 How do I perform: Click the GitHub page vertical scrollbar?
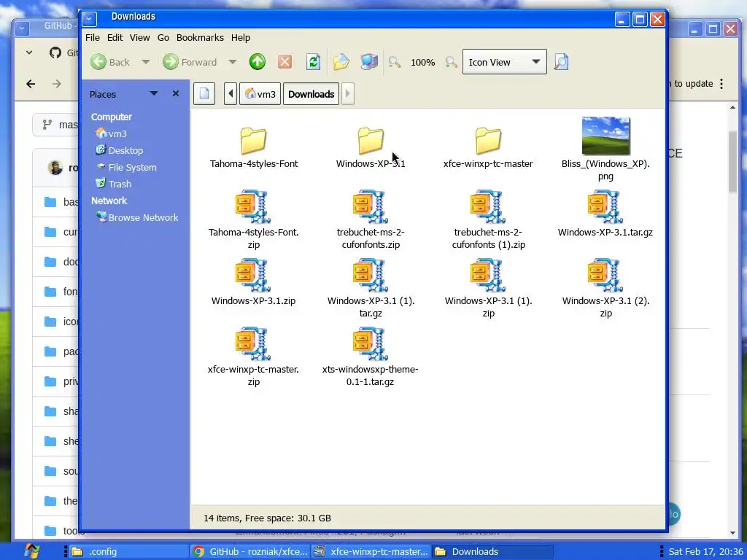732,162
